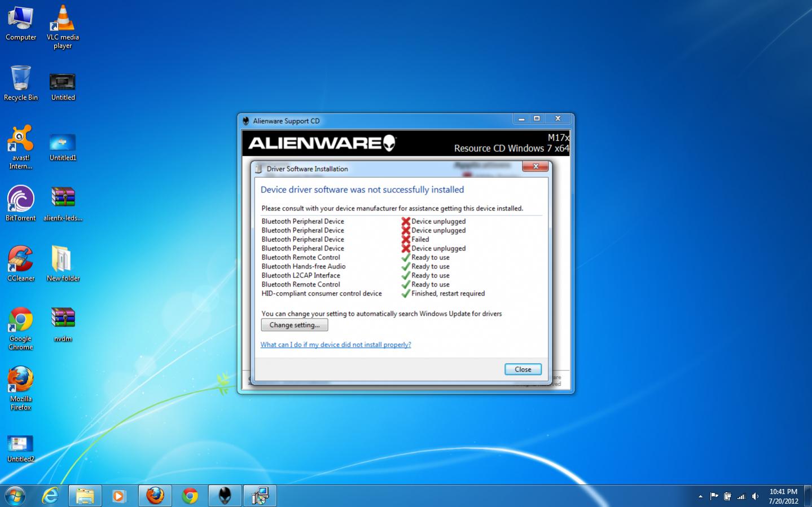Switch to Alienware app in taskbar
Viewport: 812px width, 507px height.
tap(225, 496)
